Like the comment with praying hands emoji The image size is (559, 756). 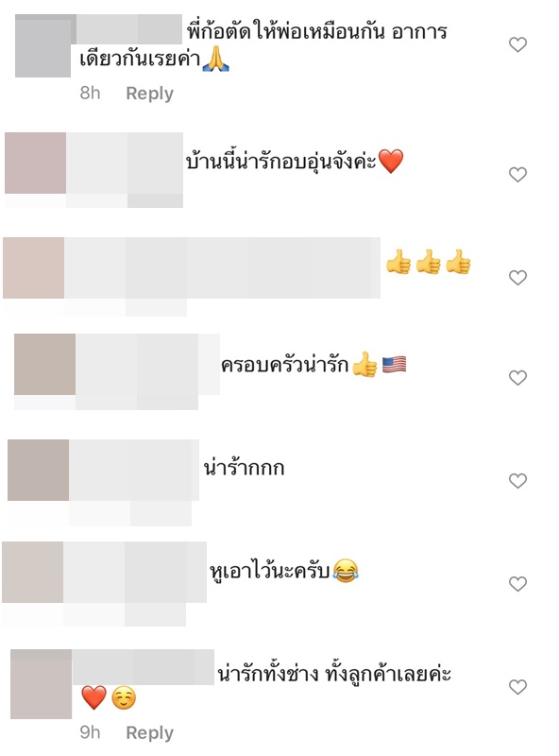pyautogui.click(x=517, y=44)
